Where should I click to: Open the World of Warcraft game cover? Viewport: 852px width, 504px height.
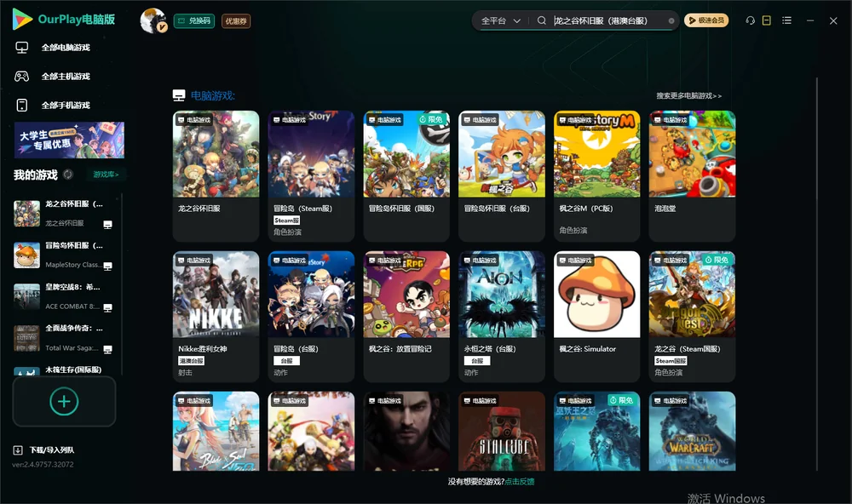pos(692,432)
